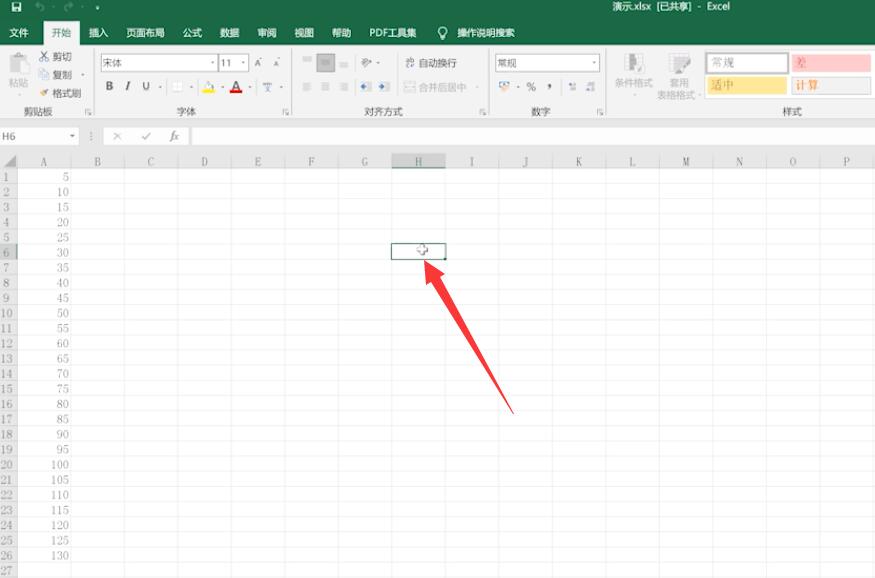Apply comma thousands separator style
The height and width of the screenshot is (578, 875).
549,86
